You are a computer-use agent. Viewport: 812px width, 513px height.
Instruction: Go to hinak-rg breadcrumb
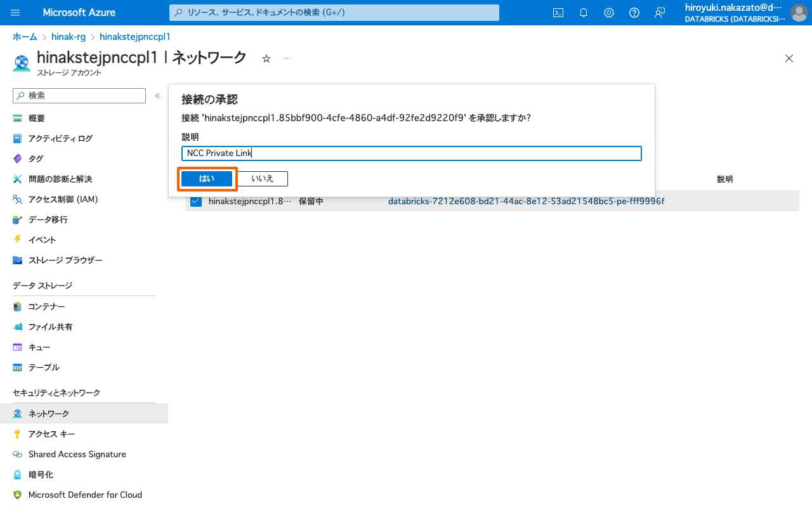pyautogui.click(x=69, y=37)
